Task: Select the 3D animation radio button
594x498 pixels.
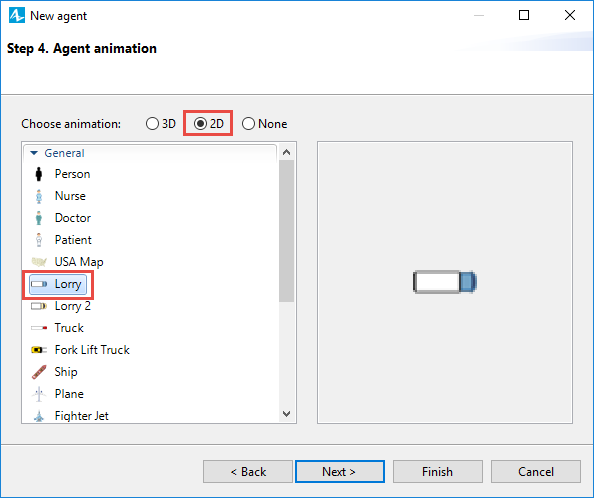Action: point(152,123)
